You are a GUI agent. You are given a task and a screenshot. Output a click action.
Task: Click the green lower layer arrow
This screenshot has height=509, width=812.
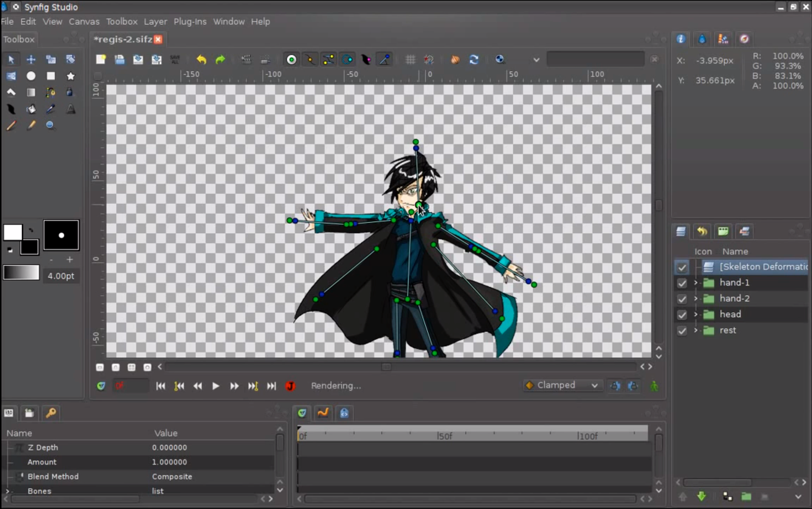point(702,496)
